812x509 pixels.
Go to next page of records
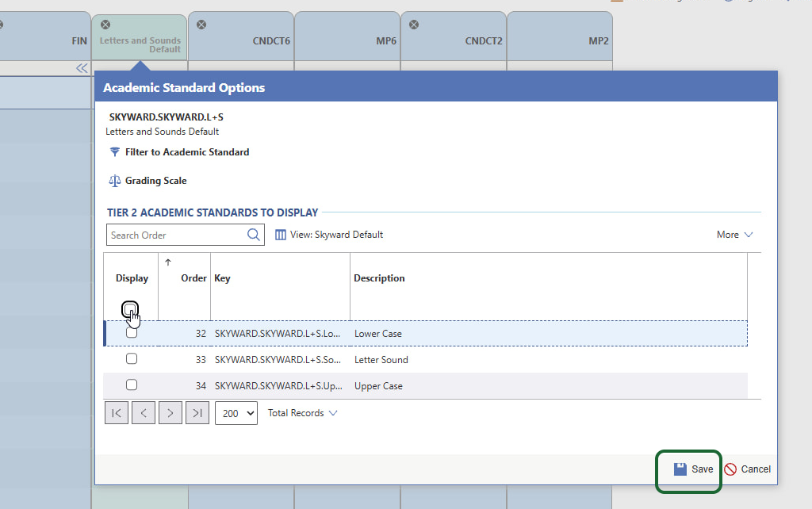coord(170,413)
